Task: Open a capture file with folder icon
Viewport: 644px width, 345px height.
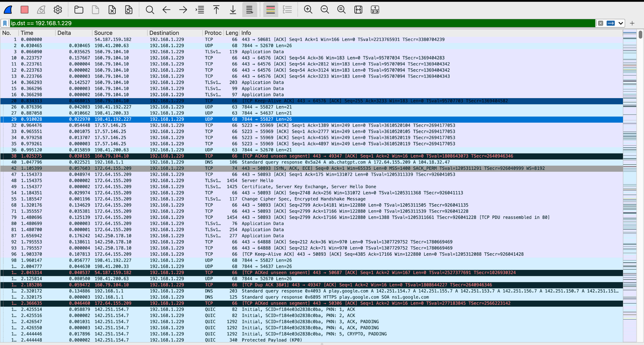Action: coord(79,10)
